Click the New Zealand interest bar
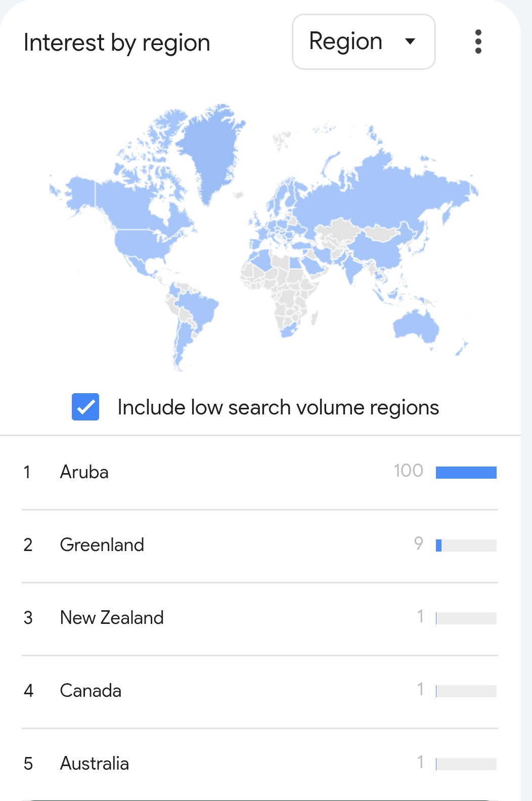Screen dimensions: 532x801 click(x=466, y=618)
